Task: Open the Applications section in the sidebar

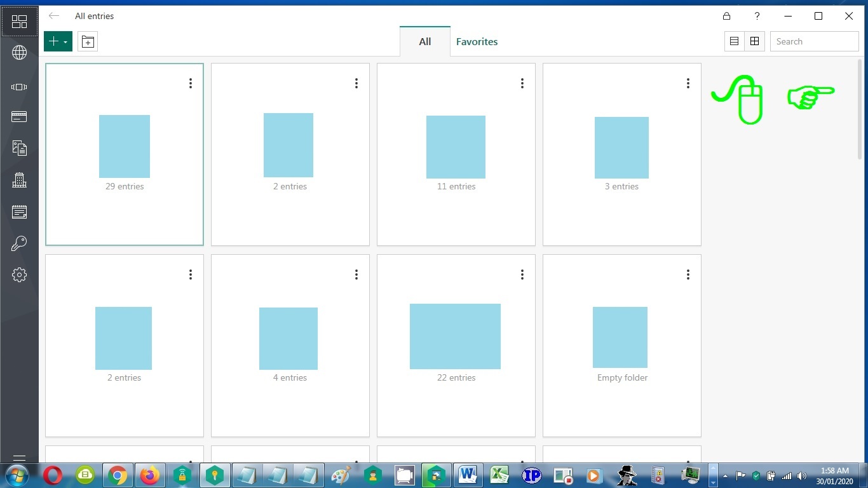Action: click(19, 87)
